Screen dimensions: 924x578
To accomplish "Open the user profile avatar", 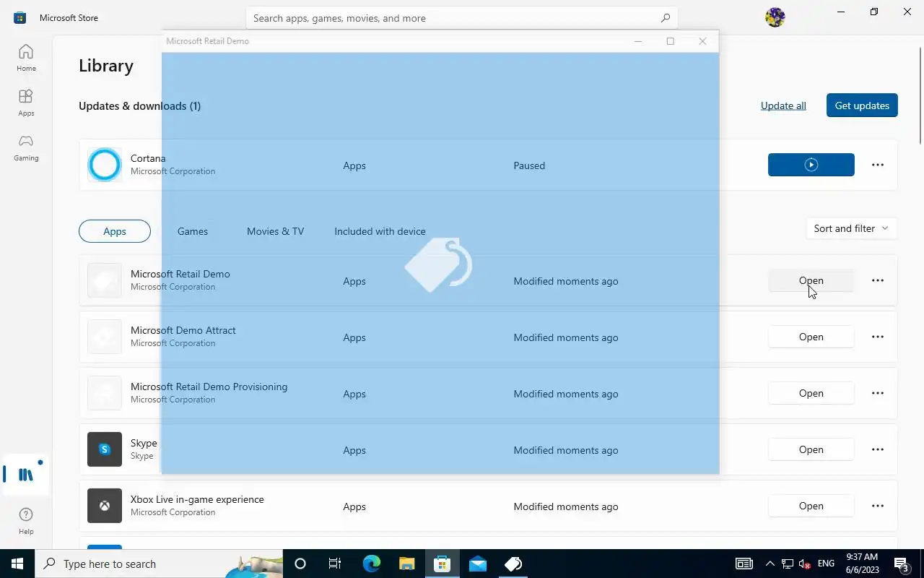I will pos(775,17).
